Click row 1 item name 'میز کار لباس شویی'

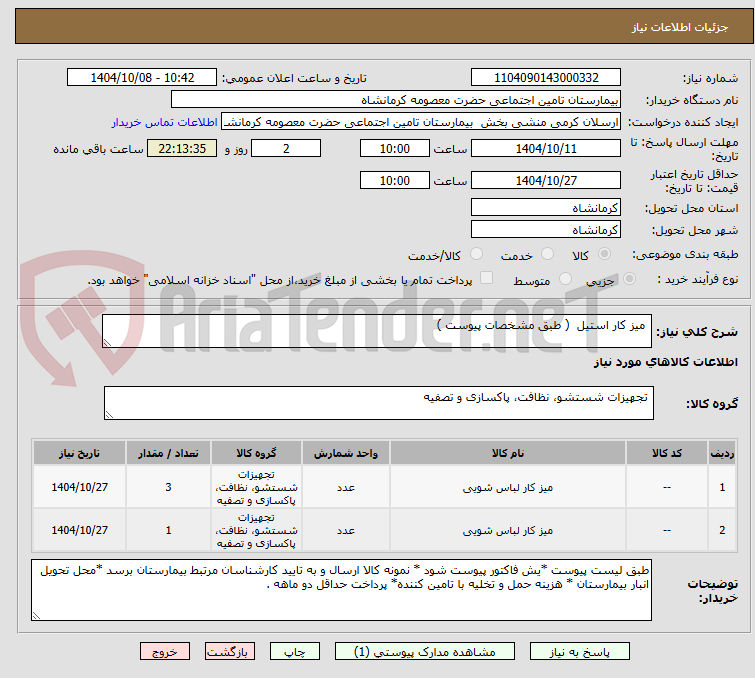coord(508,488)
